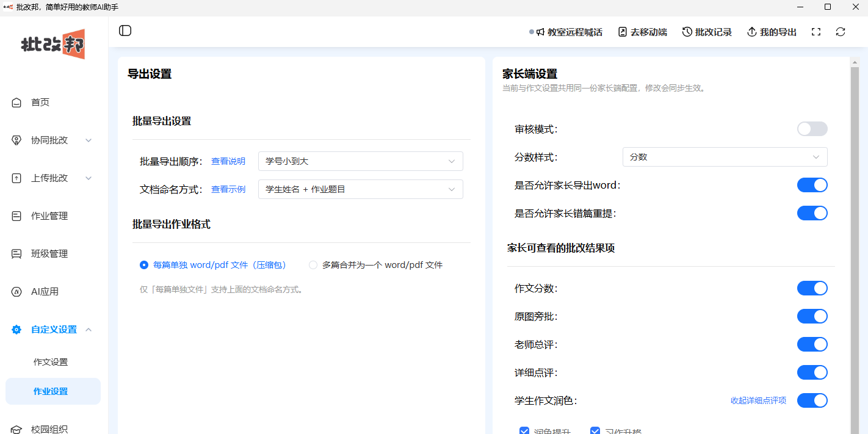This screenshot has height=434, width=868.
Task: Select 每篇单独 word/pdf 文件 radio option
Action: [144, 265]
